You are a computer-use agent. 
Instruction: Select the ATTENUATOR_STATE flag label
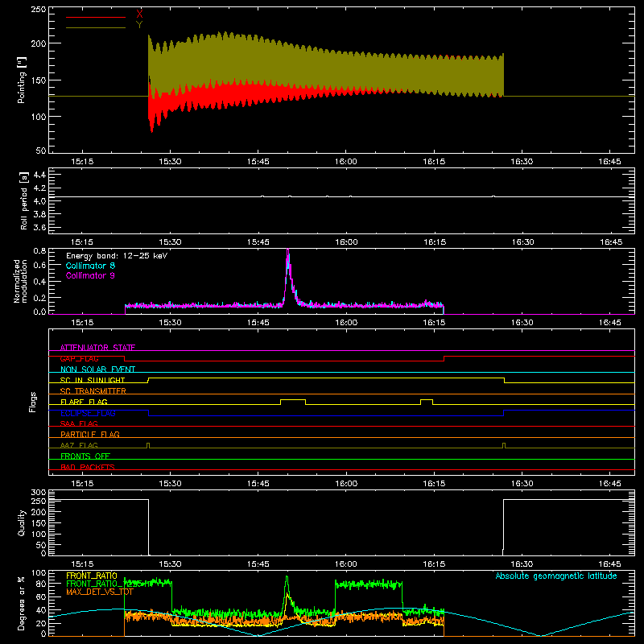click(x=97, y=348)
